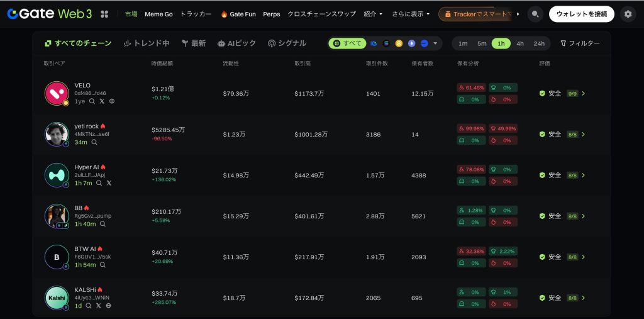This screenshot has height=319, width=644.
Task: Expand the chain list dropdown arrow
Action: [x=436, y=43]
